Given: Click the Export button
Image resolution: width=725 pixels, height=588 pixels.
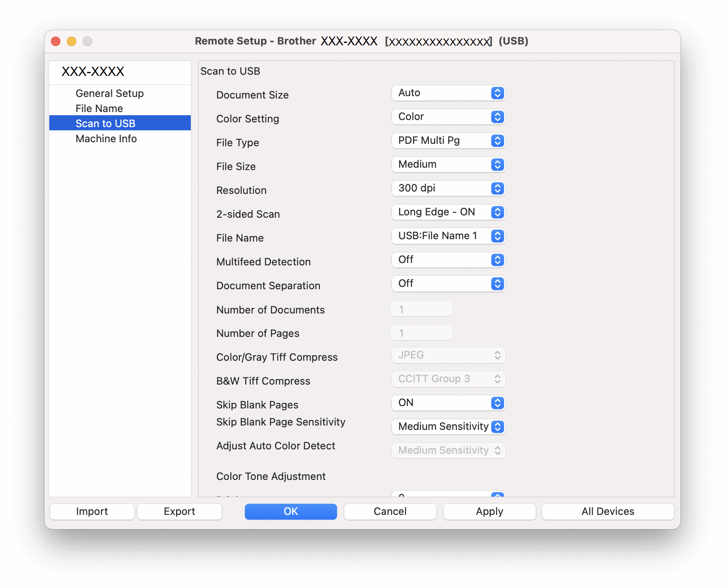Looking at the screenshot, I should tap(180, 512).
